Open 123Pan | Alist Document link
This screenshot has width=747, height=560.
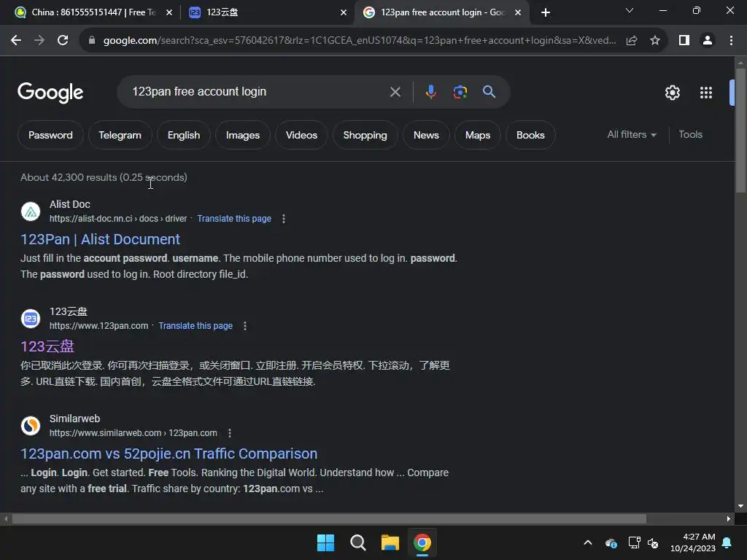click(100, 239)
